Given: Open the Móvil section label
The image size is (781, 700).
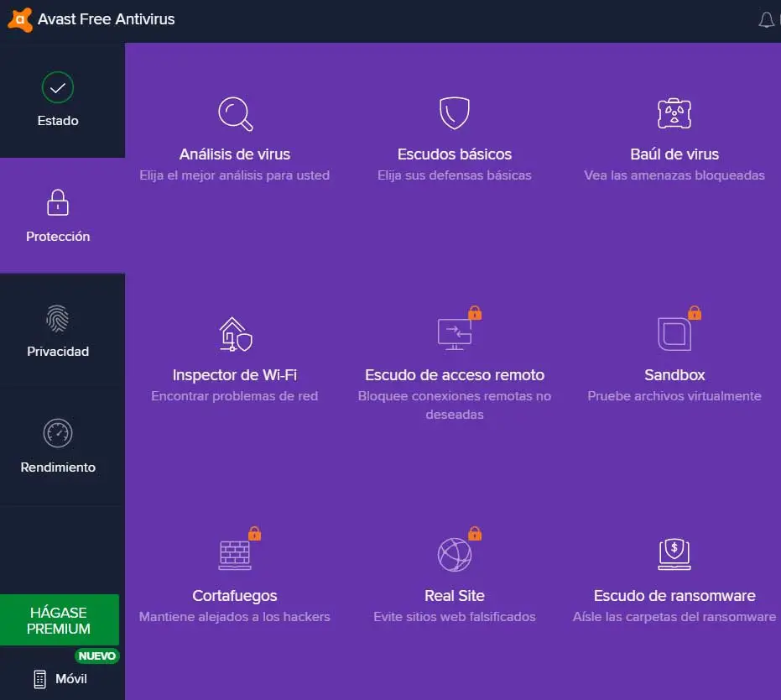Looking at the screenshot, I should [x=70, y=678].
